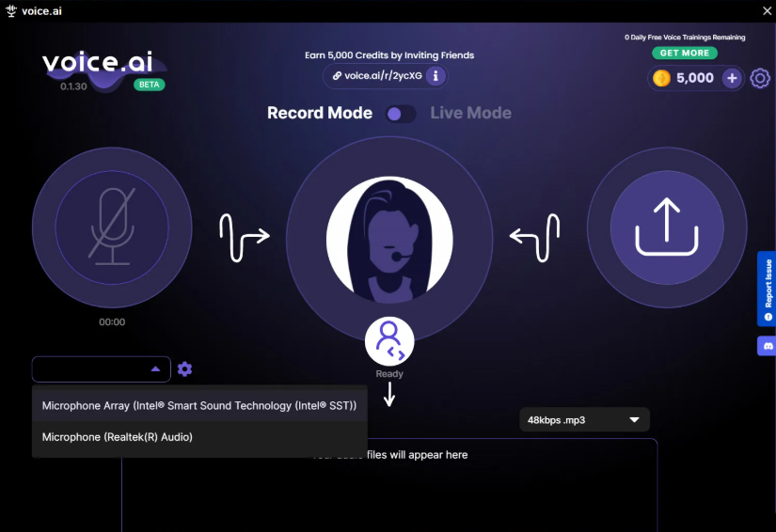Viewport: 776px width, 532px height.
Task: Copy the voice.ai/r/2ycXG referral link
Action: point(383,75)
